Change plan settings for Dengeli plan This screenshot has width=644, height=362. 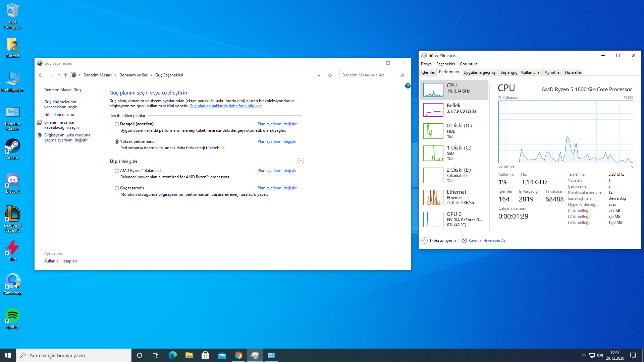[x=277, y=124]
